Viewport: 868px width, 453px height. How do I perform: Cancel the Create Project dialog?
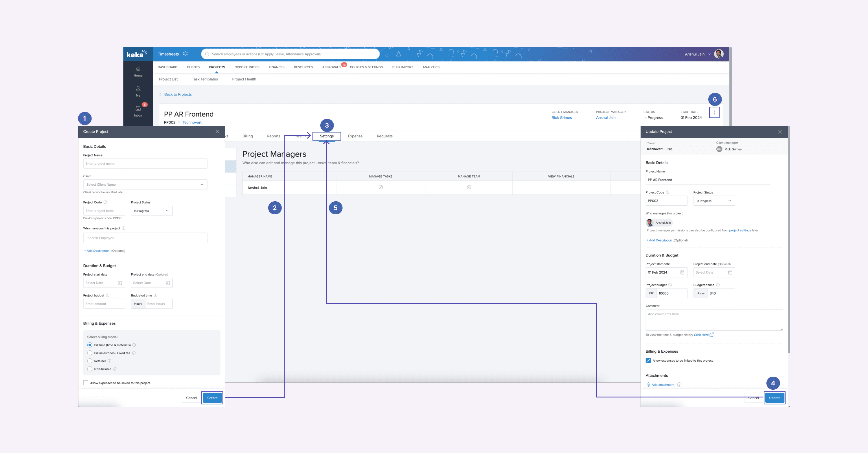191,398
